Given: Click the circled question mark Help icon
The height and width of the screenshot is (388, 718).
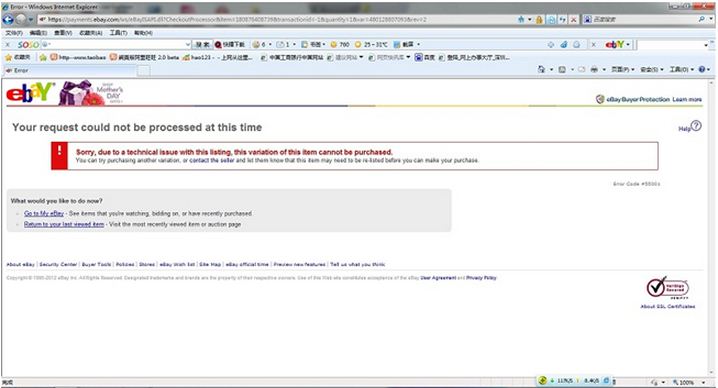Looking at the screenshot, I should click(x=696, y=126).
